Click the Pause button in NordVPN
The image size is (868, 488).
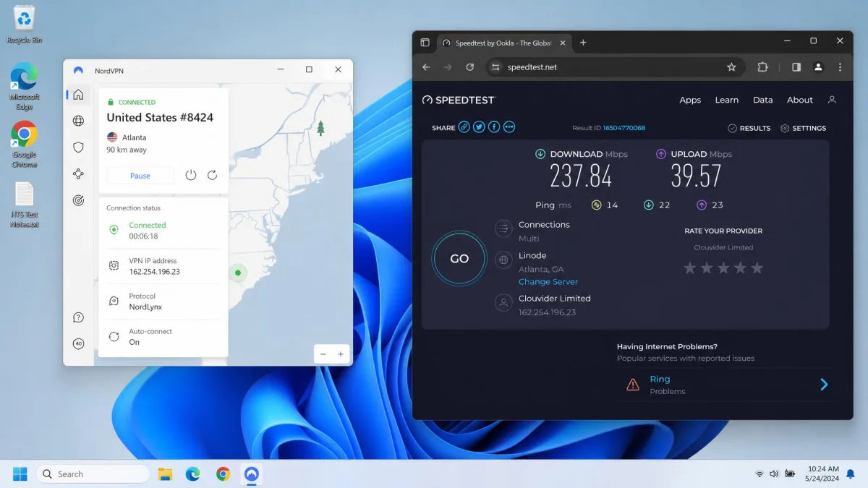[x=140, y=176]
